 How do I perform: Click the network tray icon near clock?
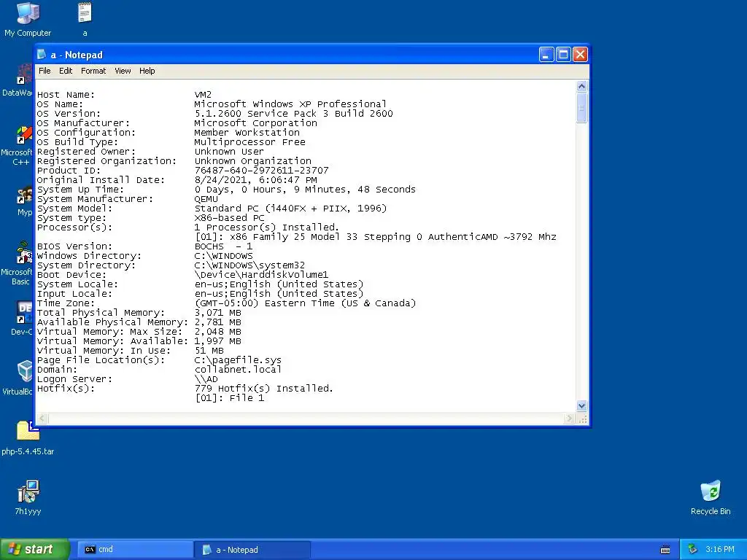click(693, 549)
